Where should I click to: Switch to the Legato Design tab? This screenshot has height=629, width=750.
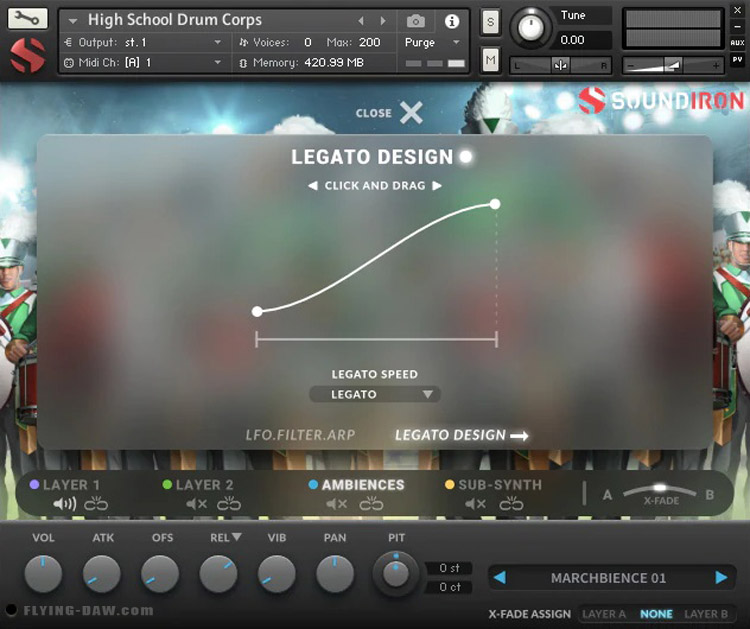(x=461, y=435)
